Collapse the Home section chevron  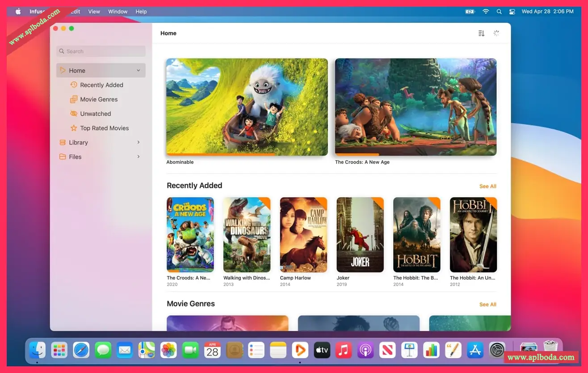pyautogui.click(x=139, y=71)
